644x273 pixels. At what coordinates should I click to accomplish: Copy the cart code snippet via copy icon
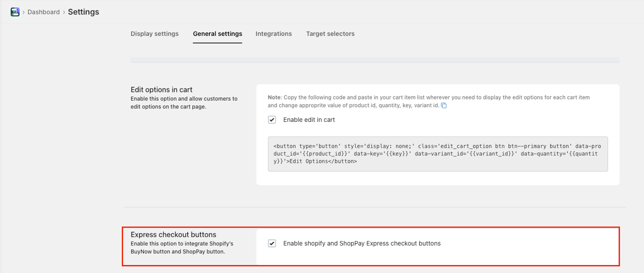pos(444,105)
